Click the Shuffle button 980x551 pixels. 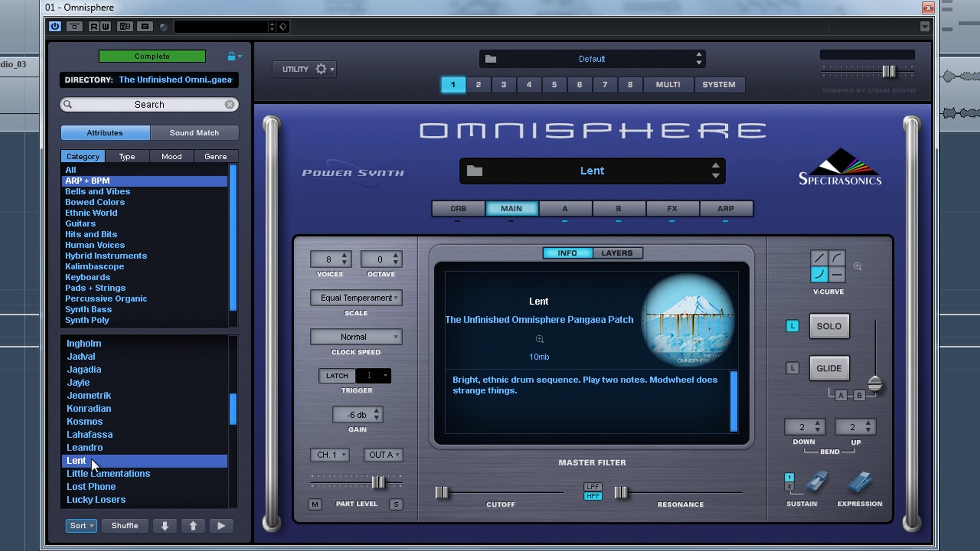(x=125, y=526)
